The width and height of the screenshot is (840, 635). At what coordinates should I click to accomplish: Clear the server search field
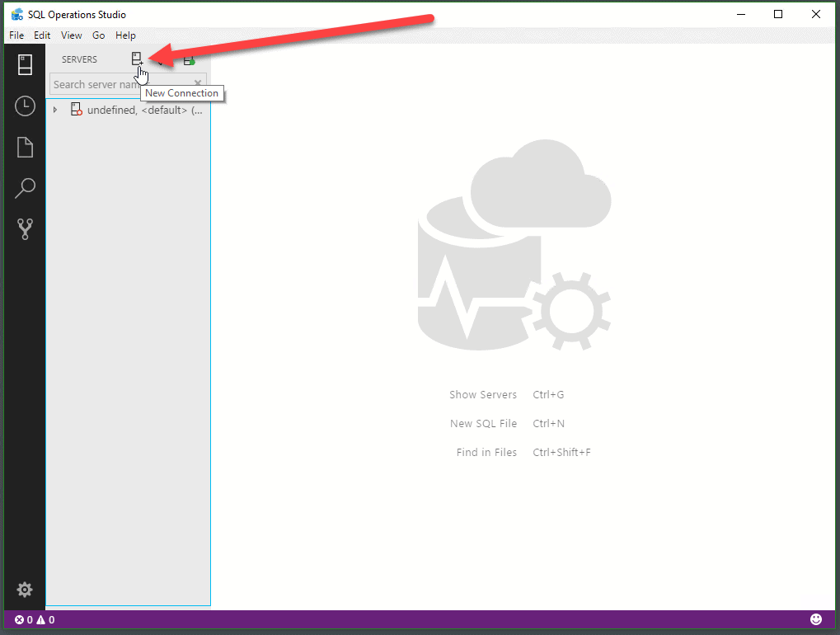[x=198, y=83]
